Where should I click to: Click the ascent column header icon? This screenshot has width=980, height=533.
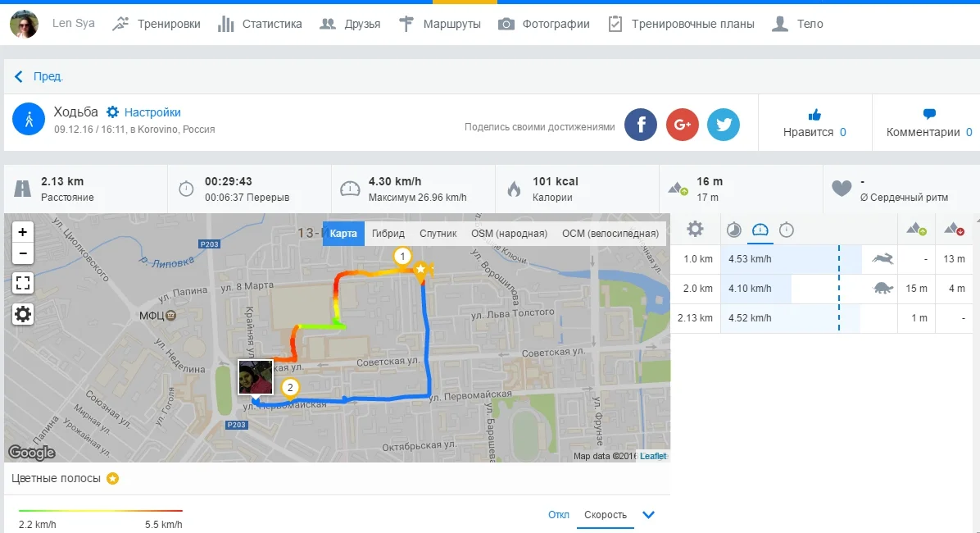point(916,229)
